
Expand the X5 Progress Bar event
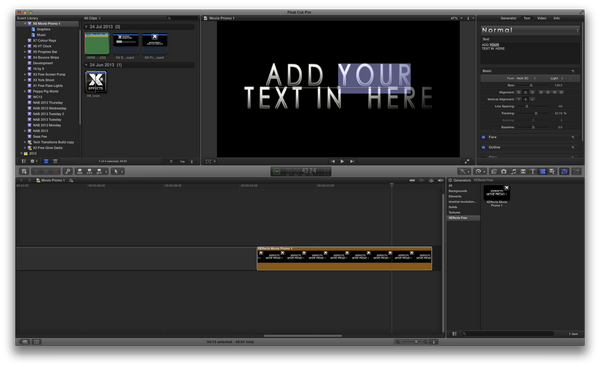(25, 52)
